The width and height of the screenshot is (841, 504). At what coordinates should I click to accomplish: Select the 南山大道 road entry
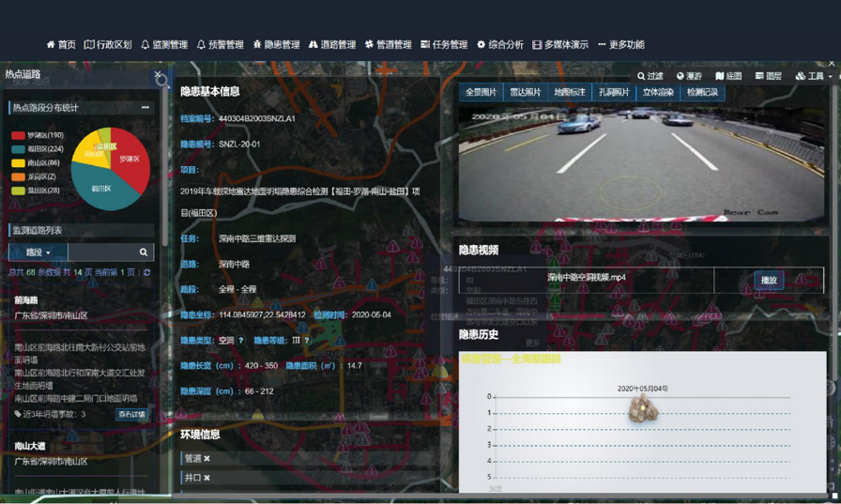click(x=30, y=446)
